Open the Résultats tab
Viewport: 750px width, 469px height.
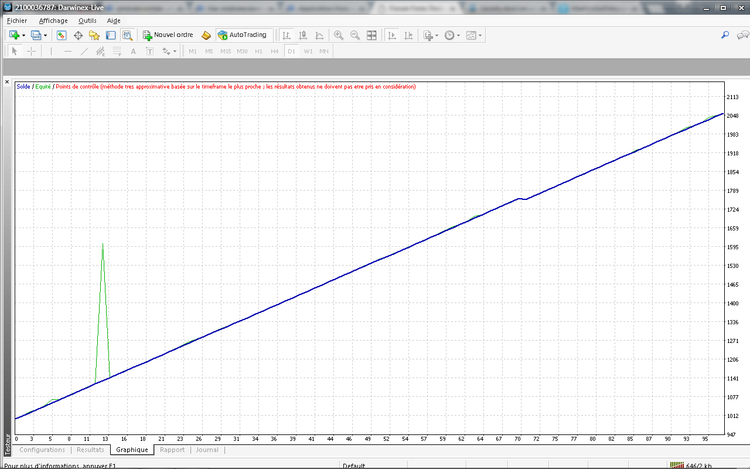[x=90, y=450]
